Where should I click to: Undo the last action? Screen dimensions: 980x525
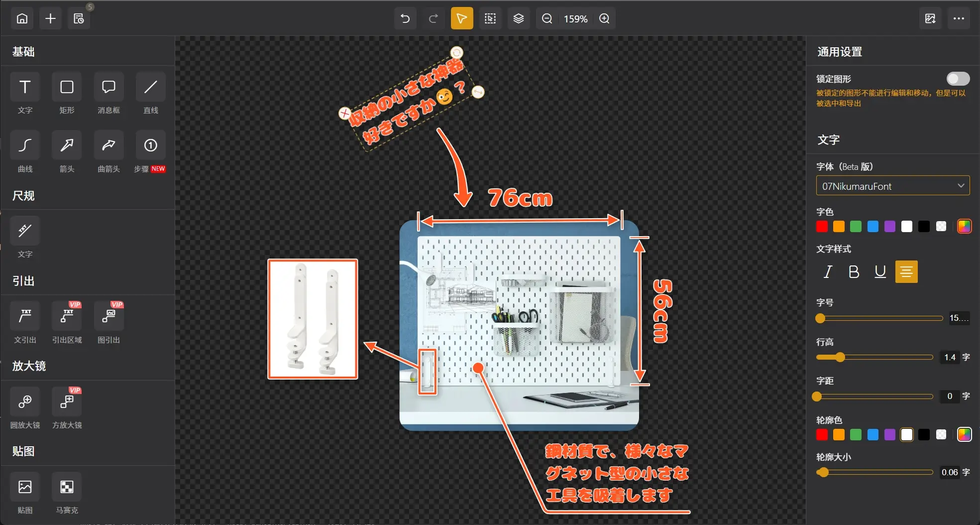(405, 18)
